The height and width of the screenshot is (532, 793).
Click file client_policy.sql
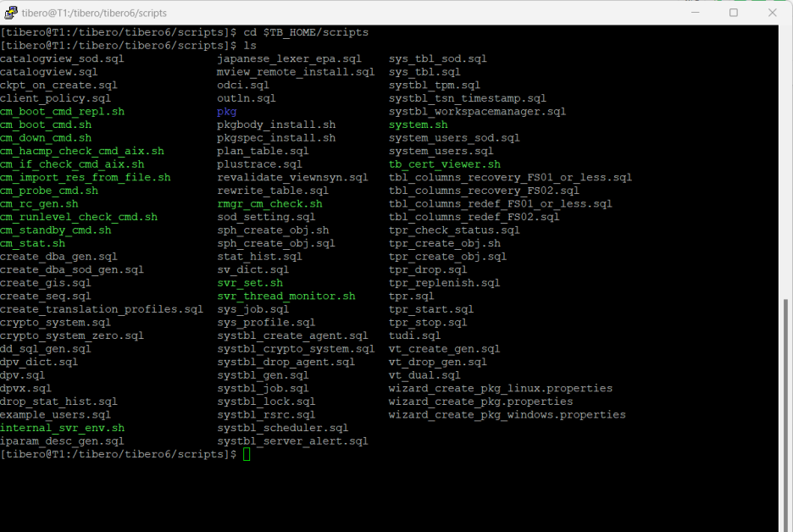pyautogui.click(x=55, y=98)
